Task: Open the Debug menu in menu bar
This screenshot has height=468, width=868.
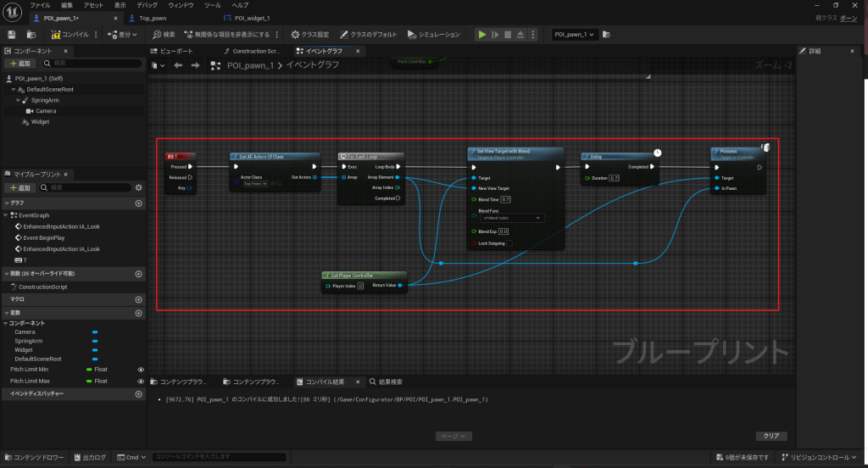Action: coord(147,5)
